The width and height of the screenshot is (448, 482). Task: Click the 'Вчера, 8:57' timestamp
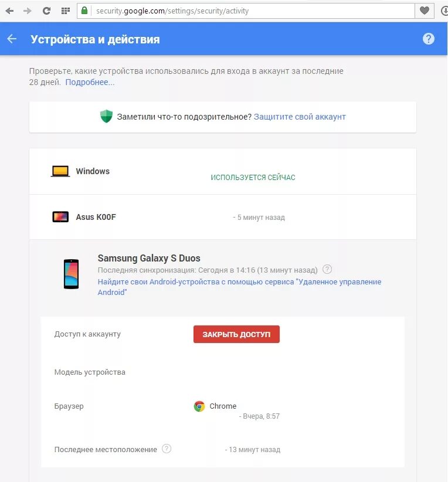(261, 416)
